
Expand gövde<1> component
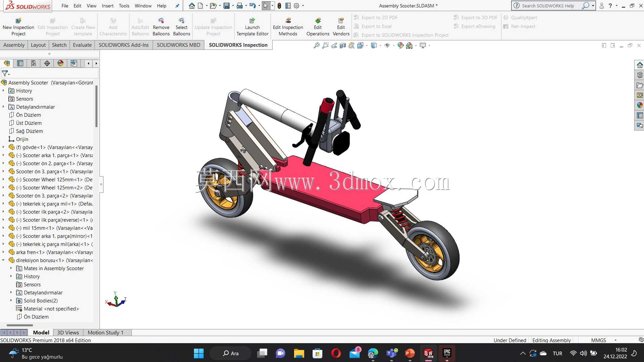[3, 147]
